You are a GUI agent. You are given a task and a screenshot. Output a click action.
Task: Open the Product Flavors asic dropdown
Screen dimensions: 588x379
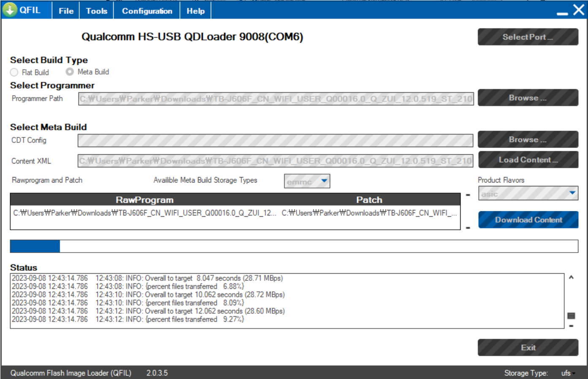[528, 194]
